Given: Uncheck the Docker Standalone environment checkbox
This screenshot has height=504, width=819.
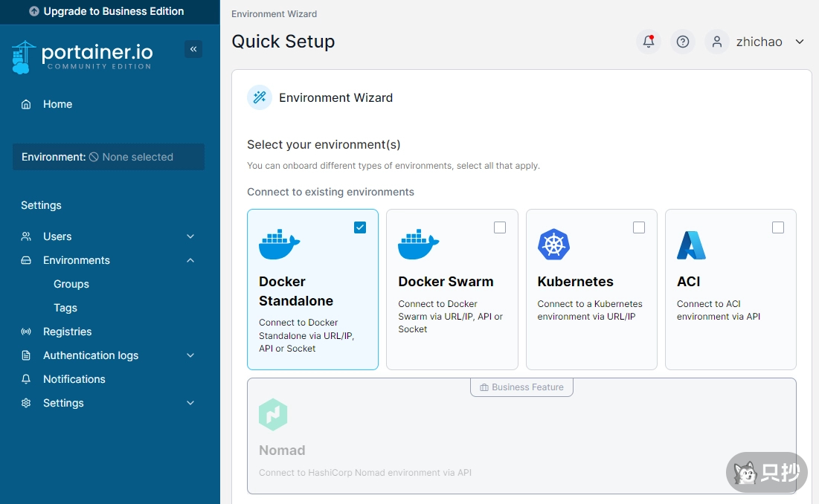Looking at the screenshot, I should 360,227.
